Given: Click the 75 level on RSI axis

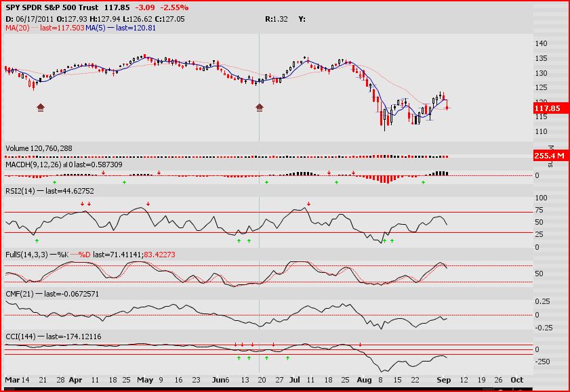Looking at the screenshot, I should 539,210.
